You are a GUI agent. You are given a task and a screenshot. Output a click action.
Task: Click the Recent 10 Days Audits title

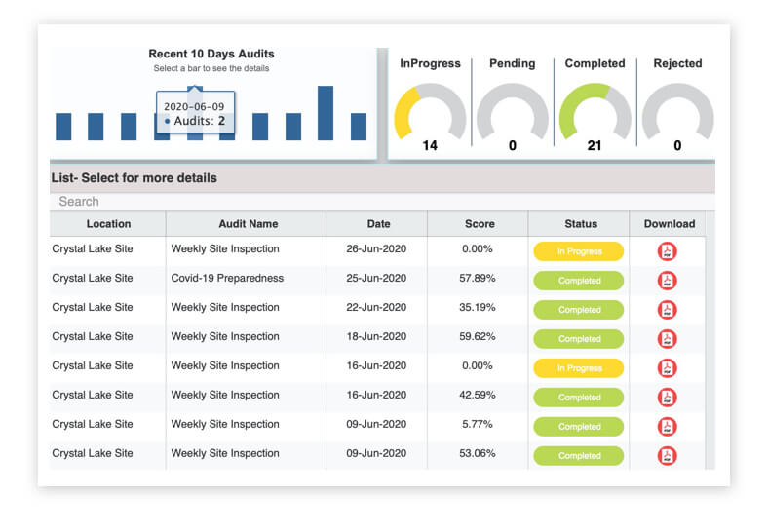[211, 54]
